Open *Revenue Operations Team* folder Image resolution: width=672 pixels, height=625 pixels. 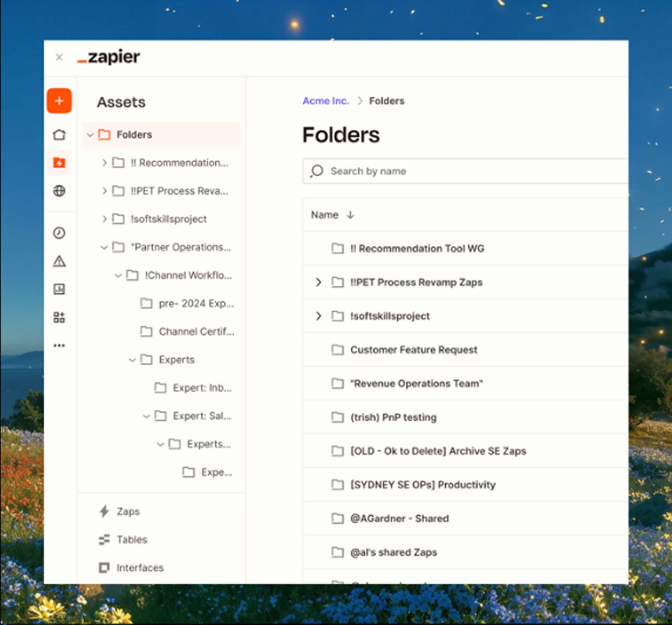(x=416, y=383)
